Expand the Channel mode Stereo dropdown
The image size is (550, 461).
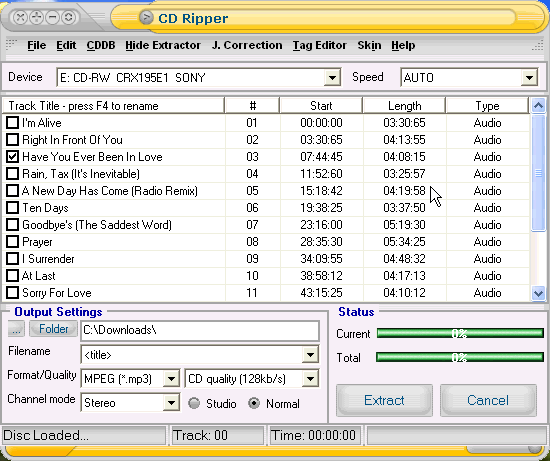(x=171, y=403)
